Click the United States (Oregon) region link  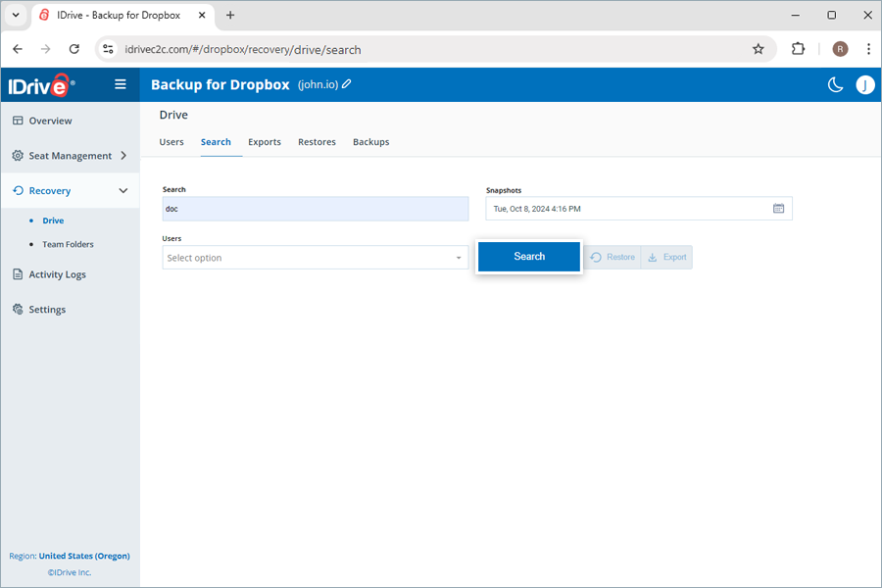(84, 556)
